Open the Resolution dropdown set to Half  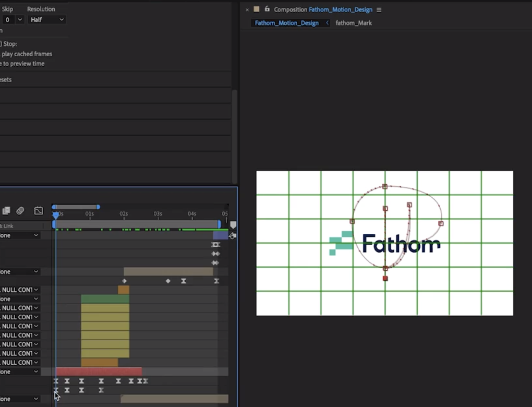46,20
